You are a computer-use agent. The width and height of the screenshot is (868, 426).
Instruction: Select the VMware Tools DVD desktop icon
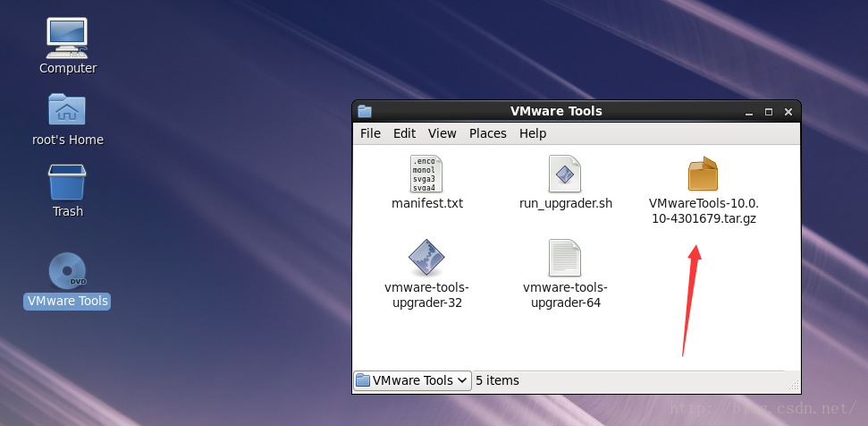(x=67, y=270)
